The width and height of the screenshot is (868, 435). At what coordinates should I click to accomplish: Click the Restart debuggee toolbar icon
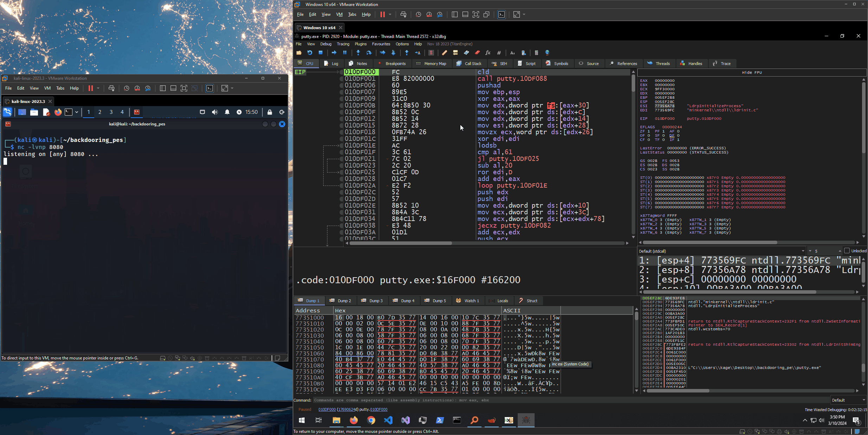309,53
